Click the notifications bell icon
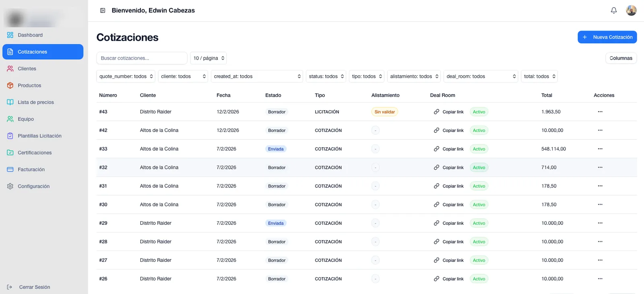The height and width of the screenshot is (294, 644). (x=613, y=10)
